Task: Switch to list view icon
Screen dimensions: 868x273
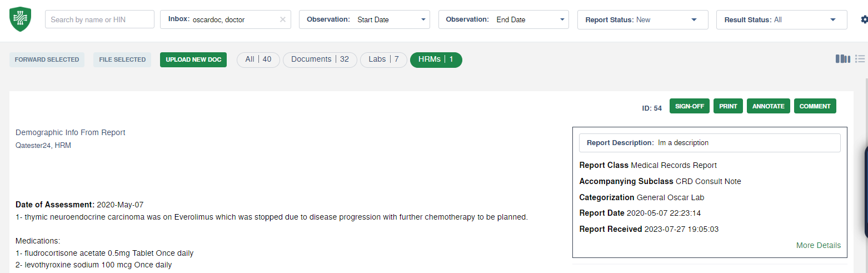Action: click(x=860, y=59)
